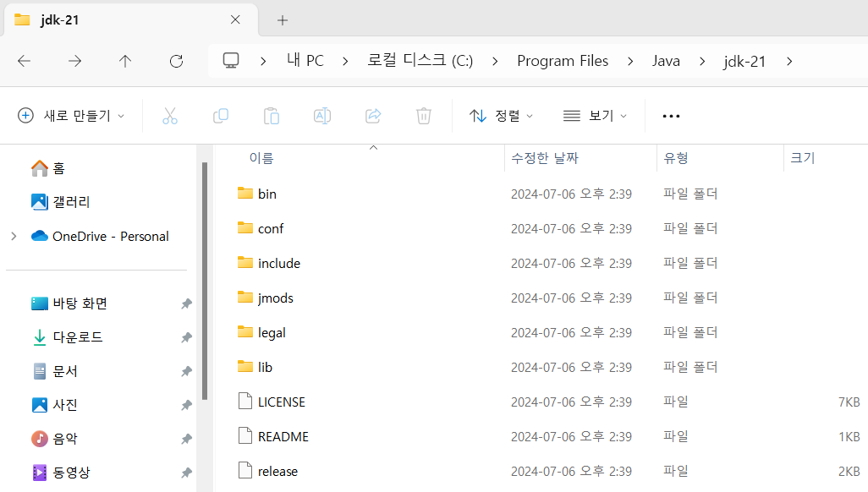Image resolution: width=868 pixels, height=492 pixels.
Task: Select the legal folder icon
Action: [x=245, y=332]
